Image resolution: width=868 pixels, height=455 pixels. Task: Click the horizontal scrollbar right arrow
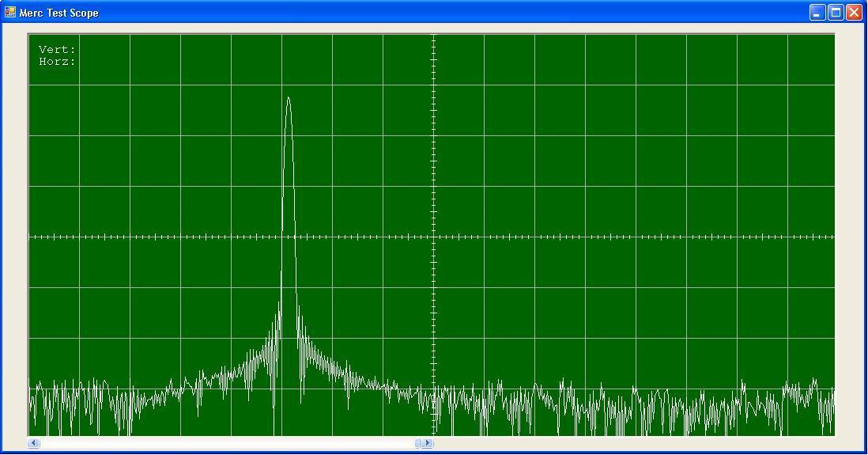click(428, 443)
